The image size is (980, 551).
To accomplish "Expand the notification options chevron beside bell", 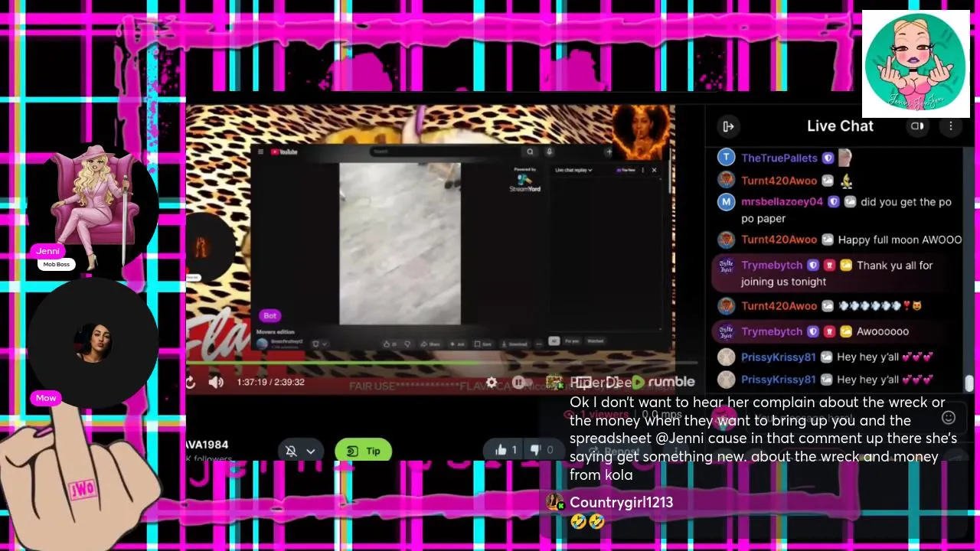I will click(x=311, y=451).
